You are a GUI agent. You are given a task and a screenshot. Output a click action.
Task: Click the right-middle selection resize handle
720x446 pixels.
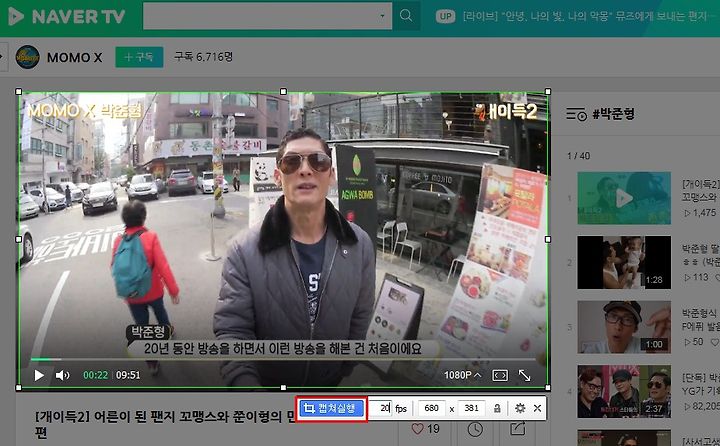(x=548, y=239)
